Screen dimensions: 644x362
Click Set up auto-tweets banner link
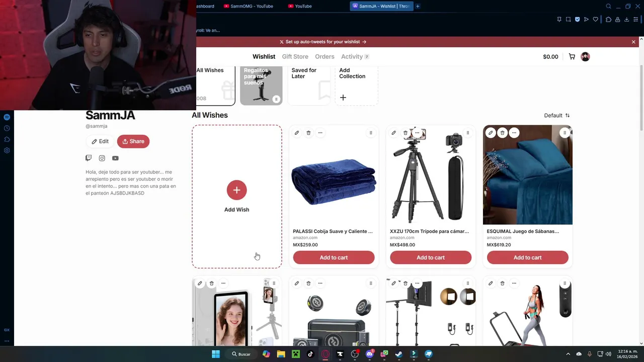click(323, 42)
